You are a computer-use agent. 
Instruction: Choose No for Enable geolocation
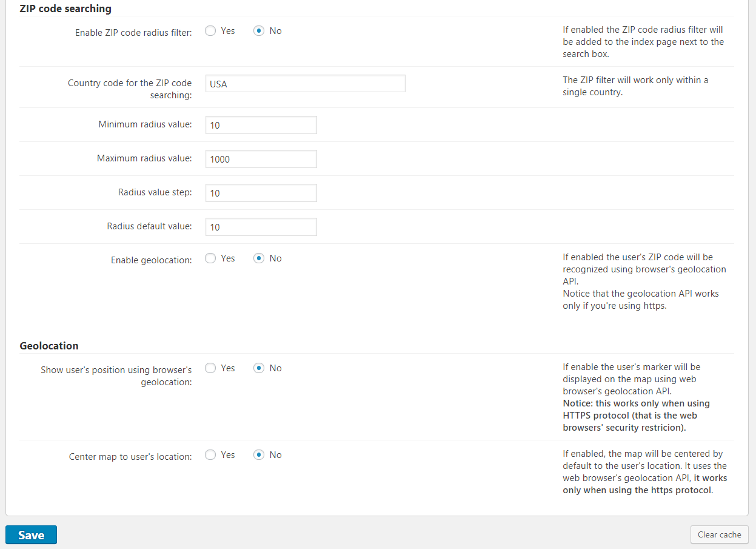(259, 258)
